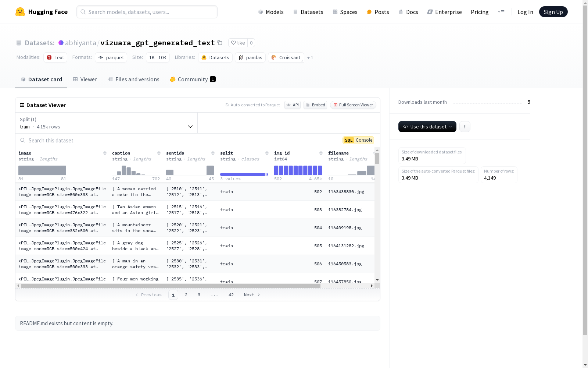The image size is (588, 368).
Task: Open the Embed option
Action: coord(315,105)
